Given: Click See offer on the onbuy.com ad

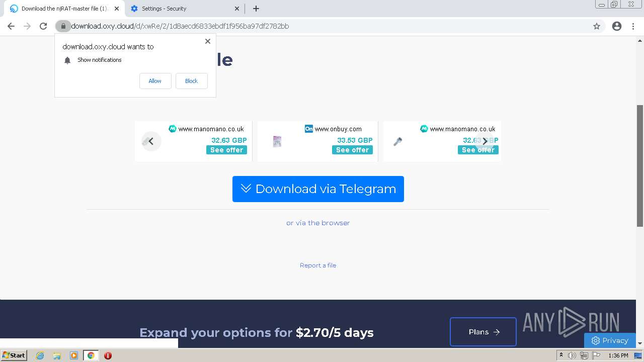Looking at the screenshot, I should (x=352, y=150).
